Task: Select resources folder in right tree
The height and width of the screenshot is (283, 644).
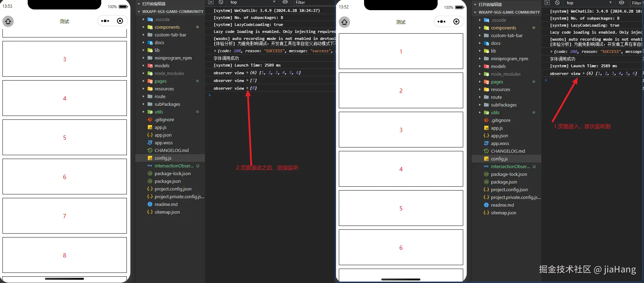Action: click(507, 89)
